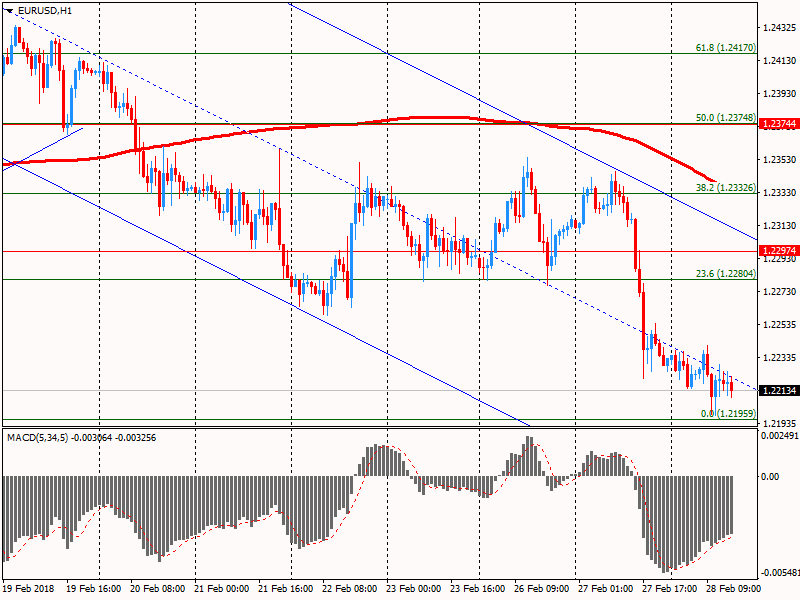Click the 1.22535 value on price axis
Image resolution: width=800 pixels, height=600 pixels.
tap(779, 324)
